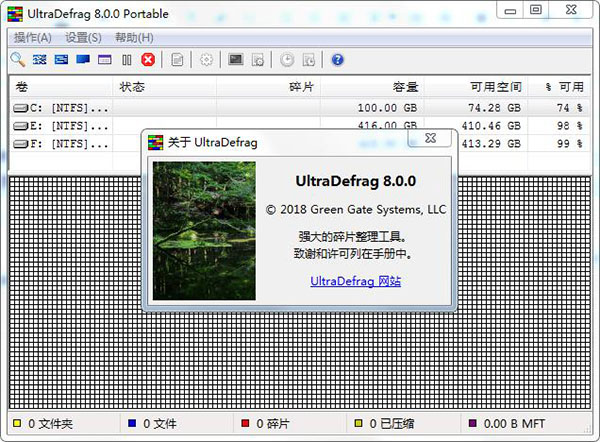600x442 pixels.
Task: Open help with the blue question icon
Action: [338, 60]
